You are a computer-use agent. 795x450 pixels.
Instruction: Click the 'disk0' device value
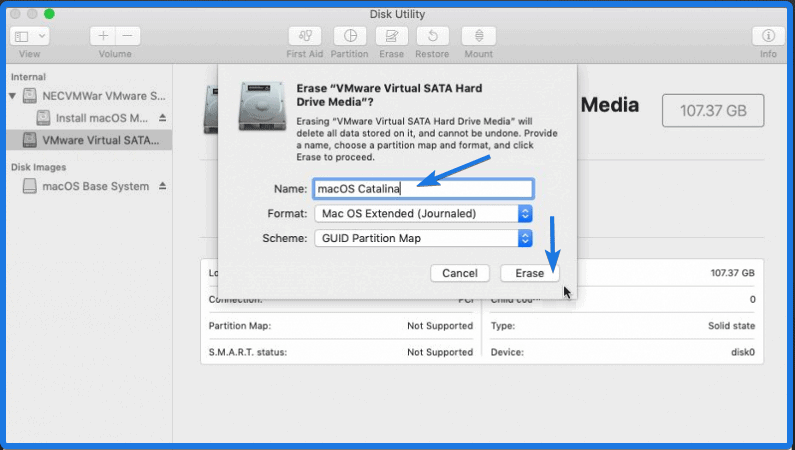(x=743, y=352)
